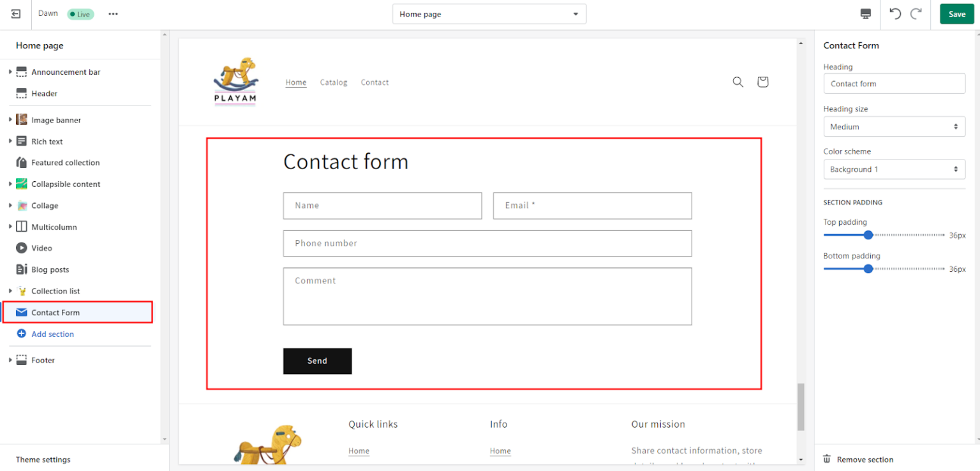
Task: Expand the Footer section
Action: click(x=9, y=360)
